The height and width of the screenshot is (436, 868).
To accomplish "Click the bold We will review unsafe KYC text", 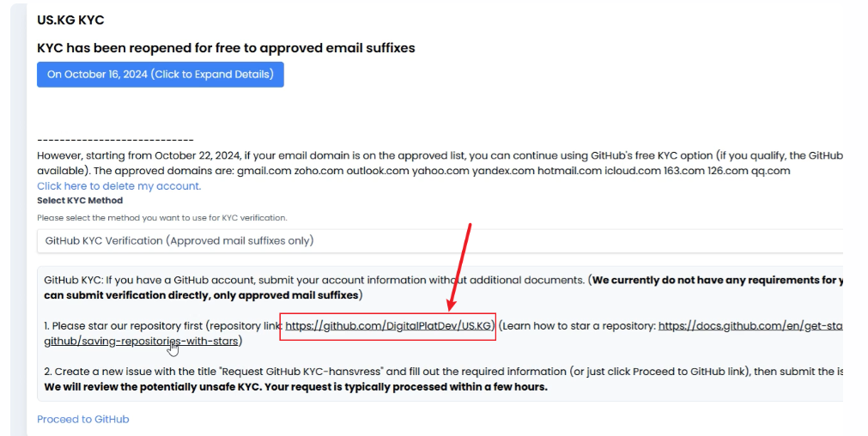I will pos(295,387).
